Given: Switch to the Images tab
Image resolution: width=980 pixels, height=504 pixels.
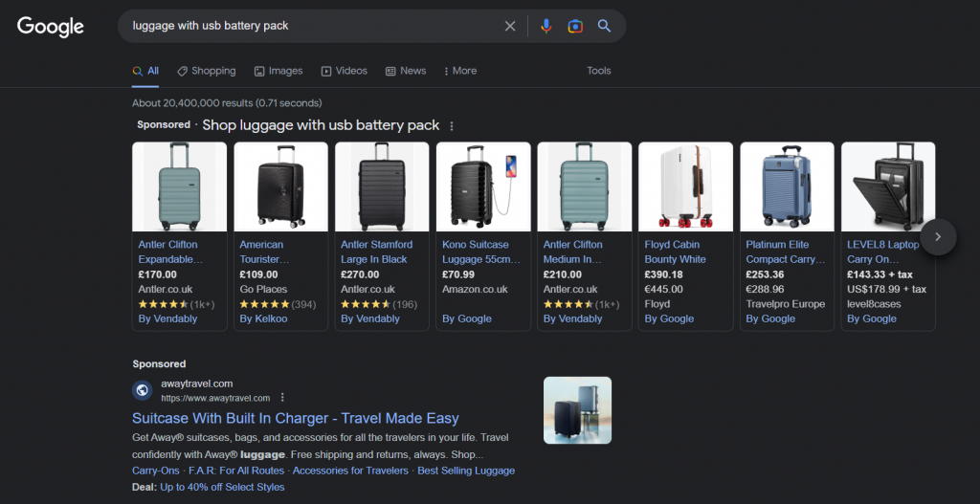Looking at the screenshot, I should [x=278, y=71].
